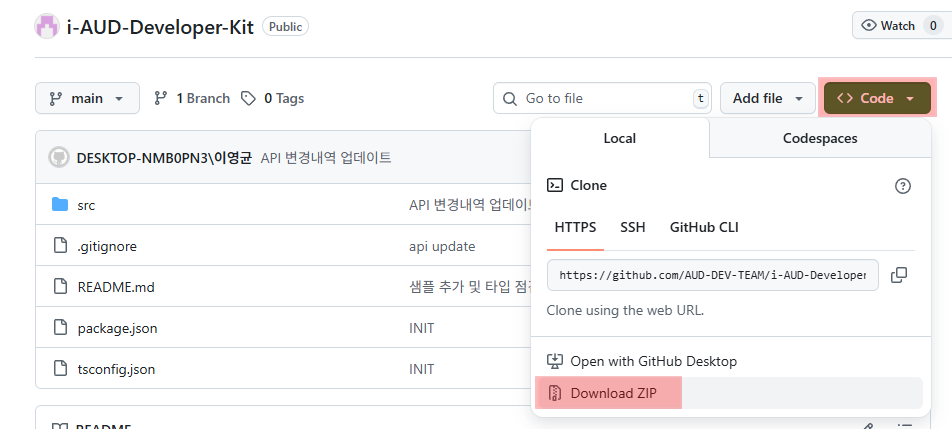
Task: Open the .gitignore file
Action: point(107,246)
